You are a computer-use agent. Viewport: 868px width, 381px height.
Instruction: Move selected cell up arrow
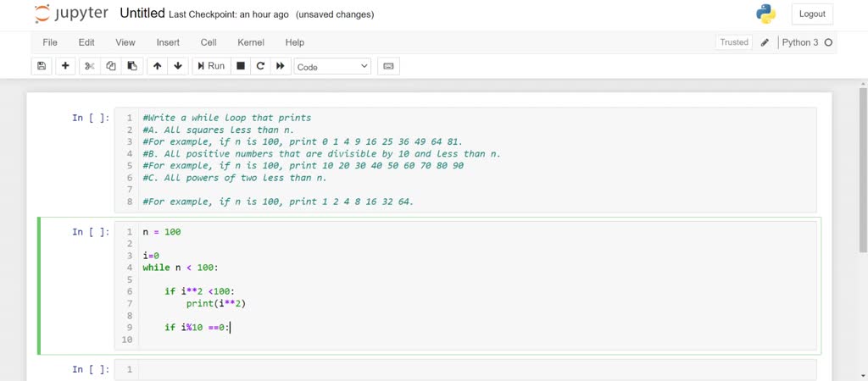[157, 66]
